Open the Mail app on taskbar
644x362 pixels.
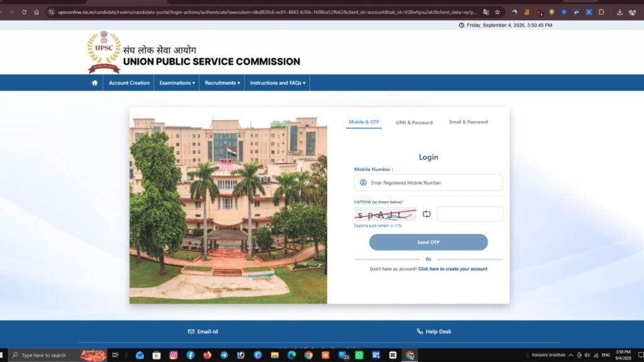point(140,355)
